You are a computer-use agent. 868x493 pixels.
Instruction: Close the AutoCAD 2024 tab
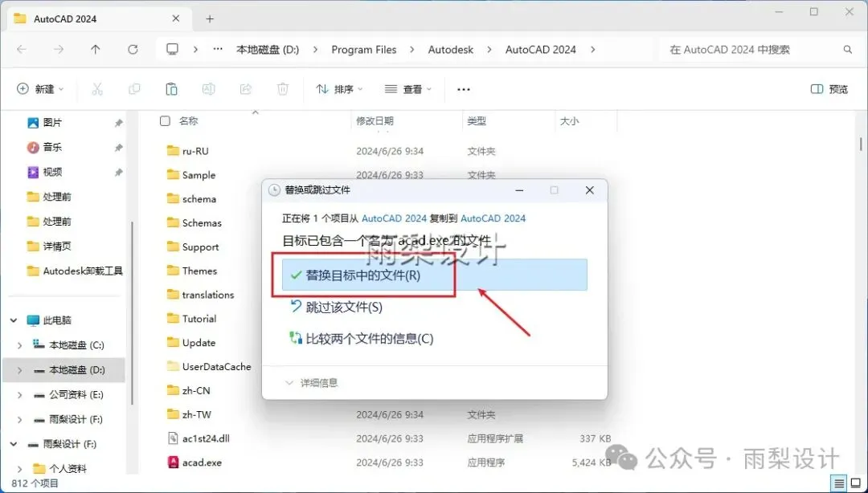click(175, 18)
